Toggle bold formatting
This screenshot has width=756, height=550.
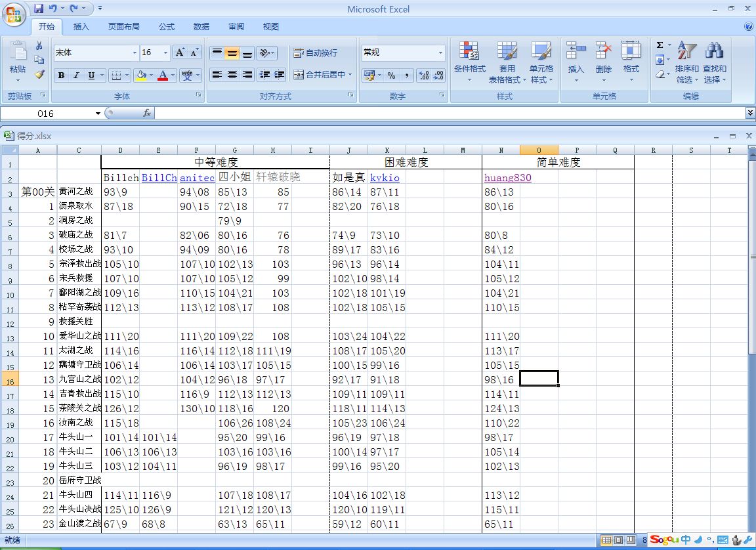point(61,75)
